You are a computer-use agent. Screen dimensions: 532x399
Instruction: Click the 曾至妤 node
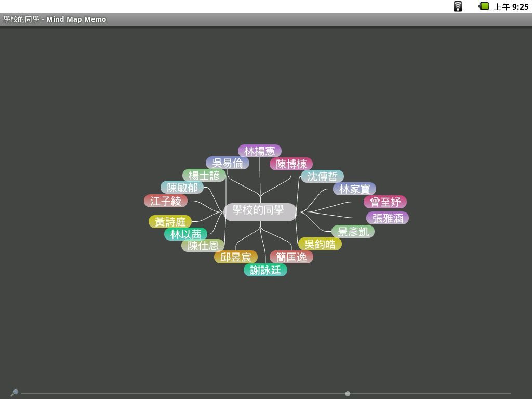coord(385,202)
